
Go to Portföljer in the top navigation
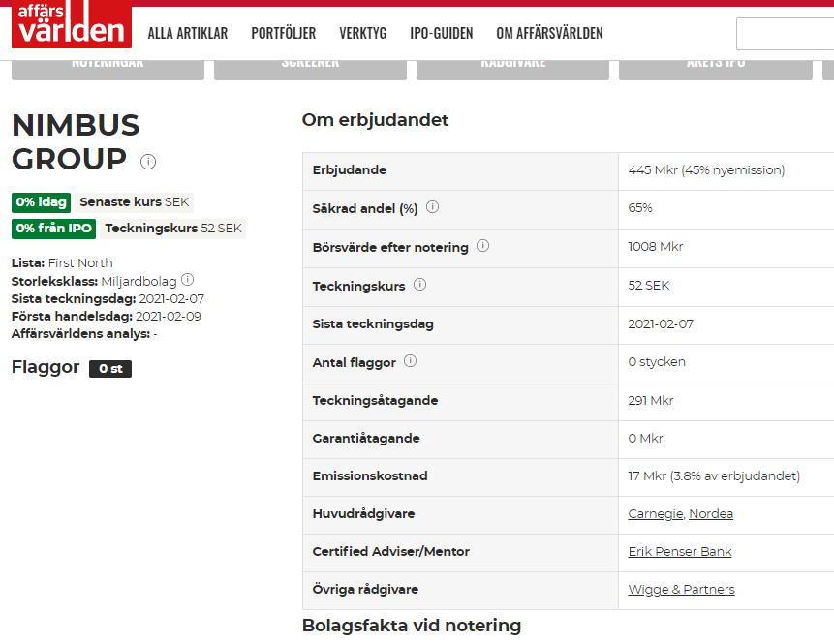click(283, 34)
